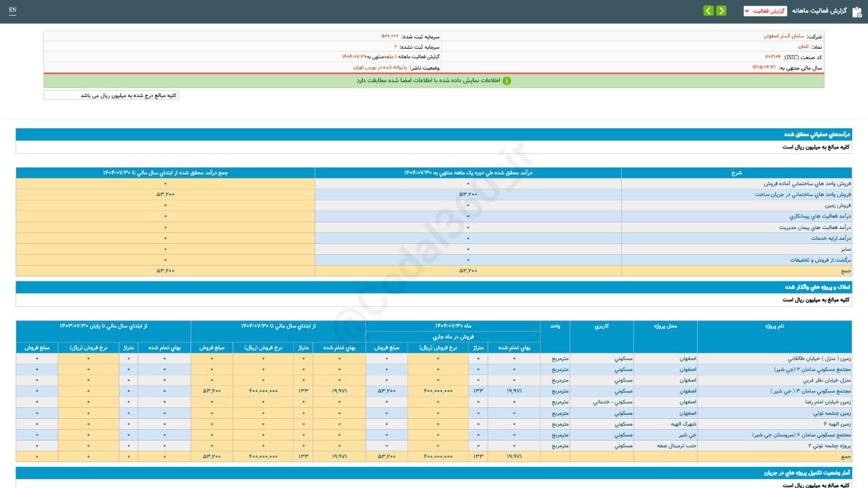This screenshot has width=868, height=488.
Task: Click the نام پروژه column header
Action: (x=774, y=326)
